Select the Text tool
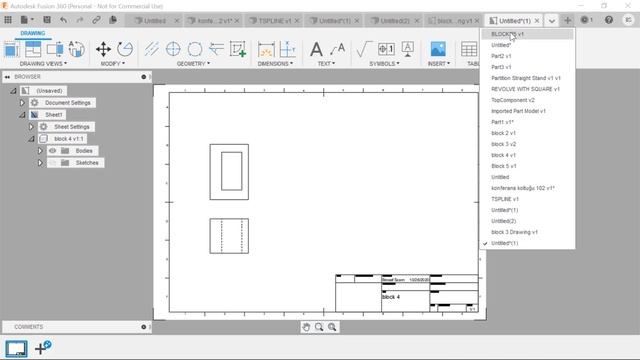 [x=316, y=50]
